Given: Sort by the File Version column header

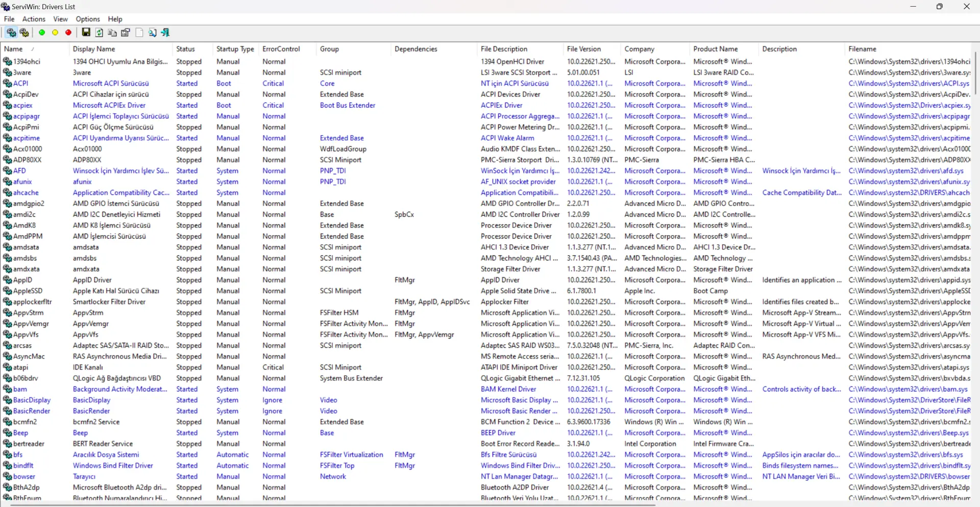Looking at the screenshot, I should (x=592, y=49).
